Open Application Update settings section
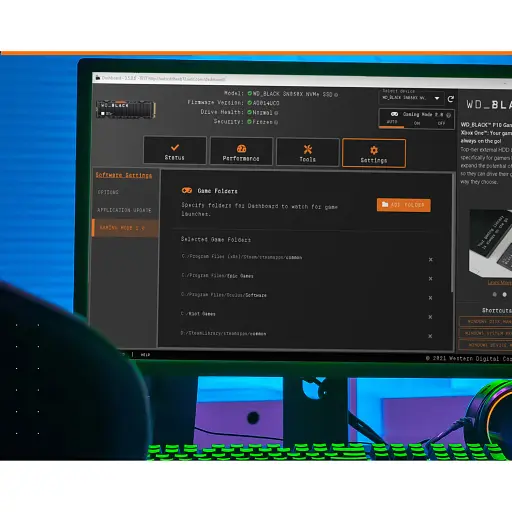The width and height of the screenshot is (512, 512). 125,210
